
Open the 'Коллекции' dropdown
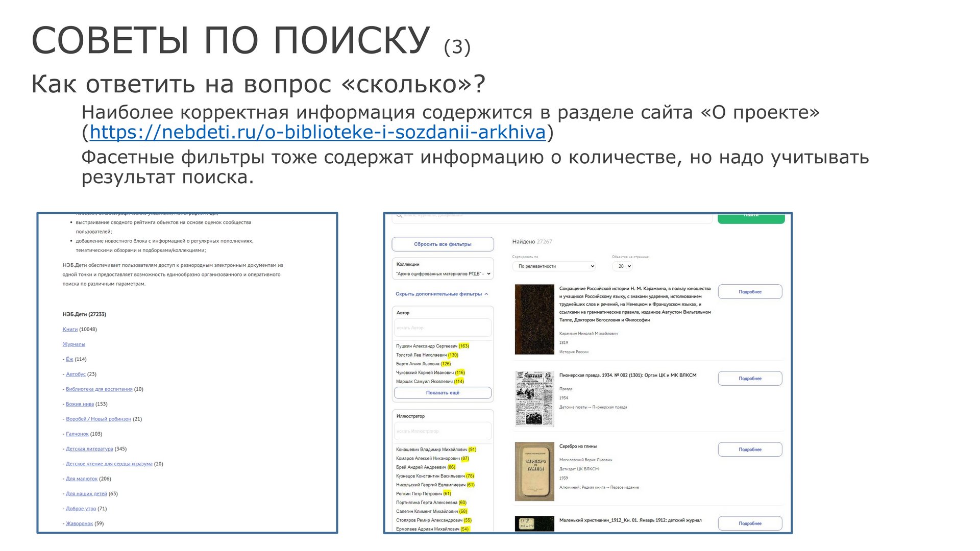click(x=443, y=274)
